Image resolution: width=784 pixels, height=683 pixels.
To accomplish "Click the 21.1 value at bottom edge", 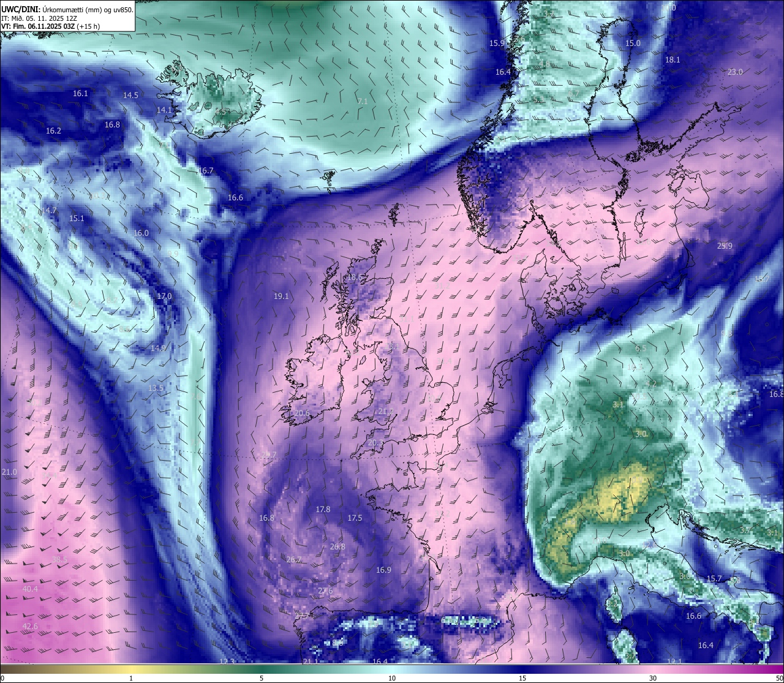I will [311, 662].
